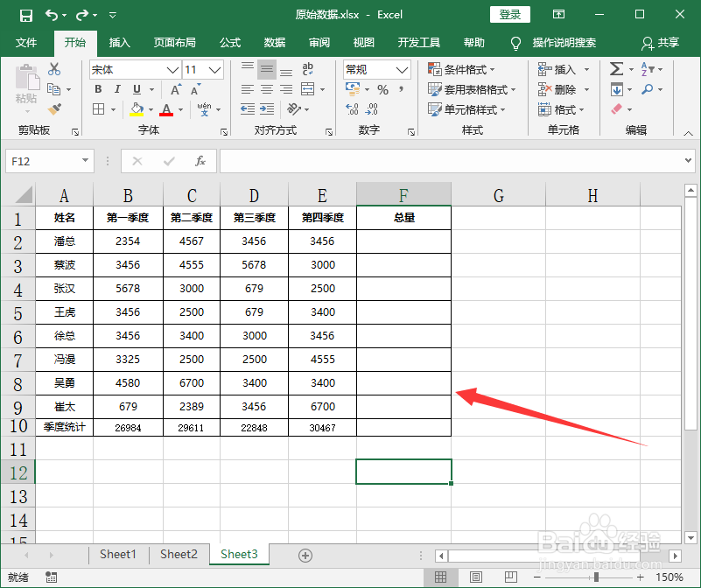Open number format dropdown 常规
This screenshot has width=701, height=588.
(402, 70)
